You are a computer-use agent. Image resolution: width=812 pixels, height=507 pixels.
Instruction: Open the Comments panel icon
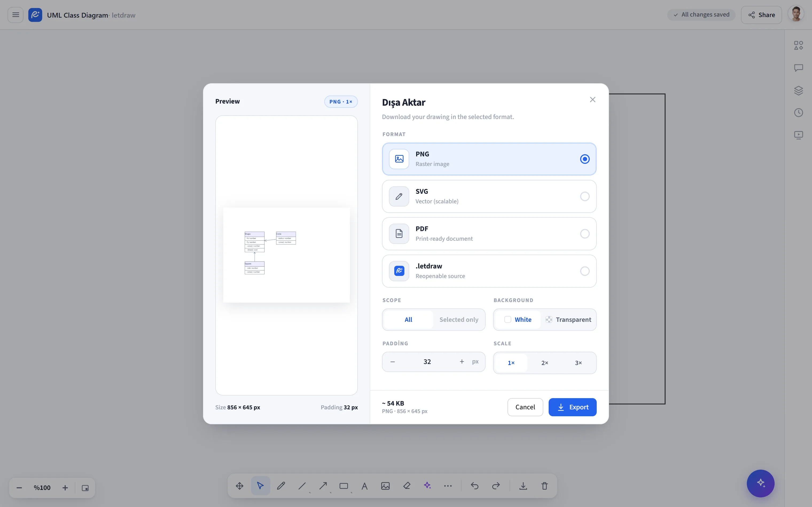coord(798,68)
